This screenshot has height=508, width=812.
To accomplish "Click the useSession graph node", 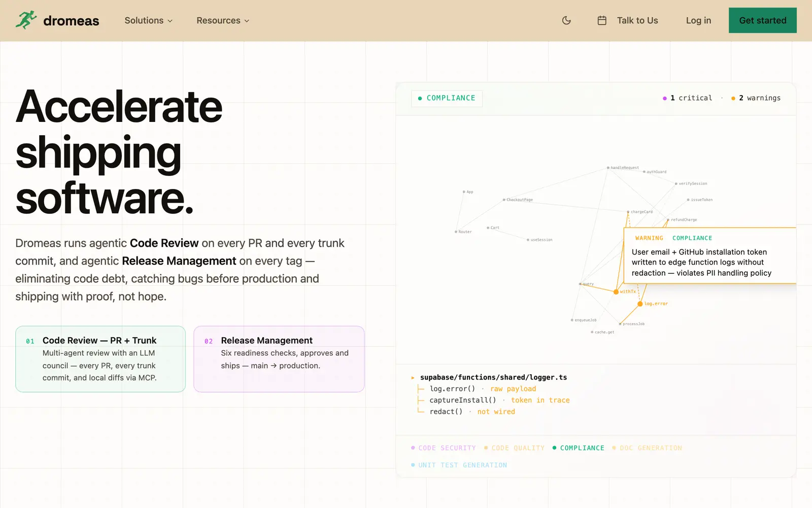I will 528,240.
